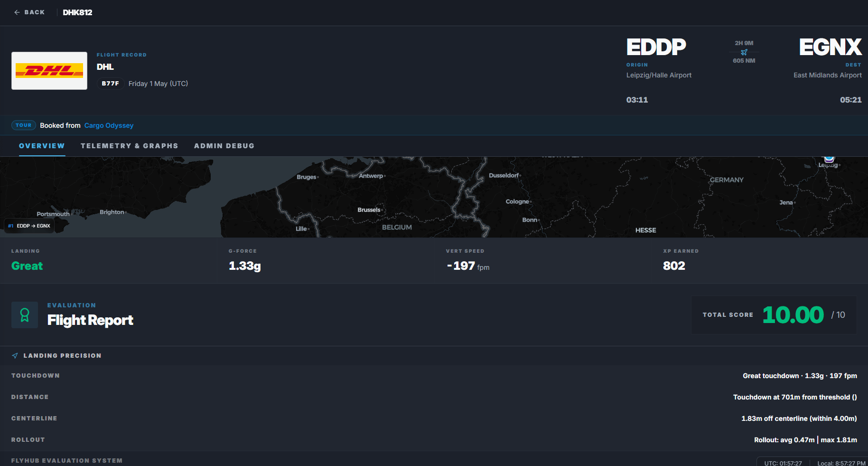This screenshot has width=868, height=466.
Task: Click the Leipzig origin marker on map
Action: click(x=829, y=159)
